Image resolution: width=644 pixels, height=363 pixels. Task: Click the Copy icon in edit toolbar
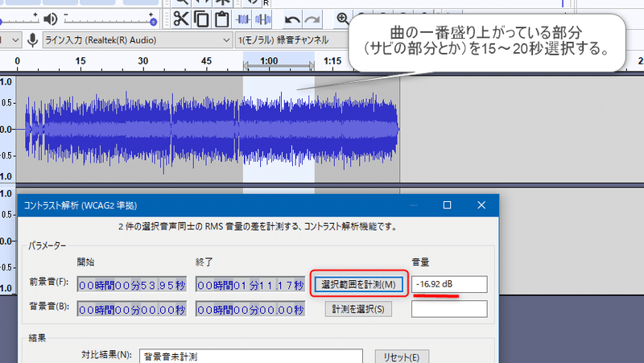[201, 19]
